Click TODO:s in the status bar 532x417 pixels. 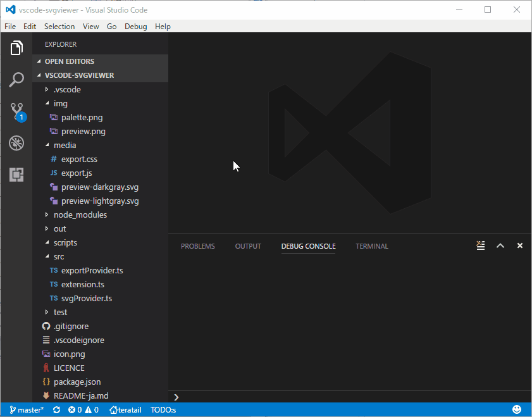163,409
